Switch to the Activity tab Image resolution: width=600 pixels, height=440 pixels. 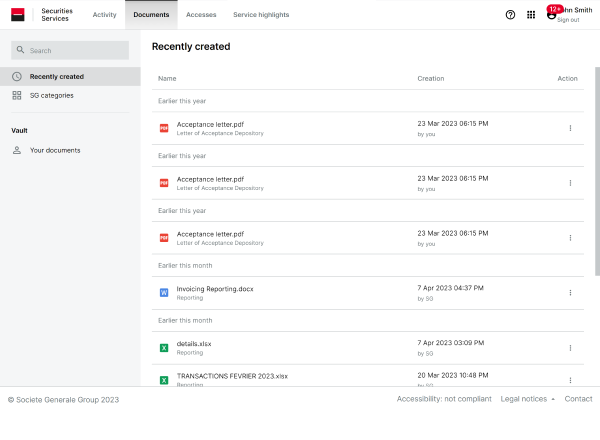(x=104, y=15)
